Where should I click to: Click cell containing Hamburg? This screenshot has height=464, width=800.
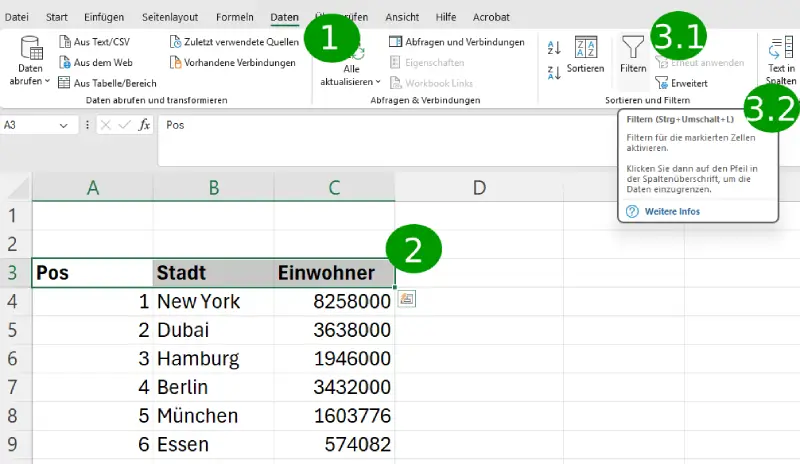(213, 358)
